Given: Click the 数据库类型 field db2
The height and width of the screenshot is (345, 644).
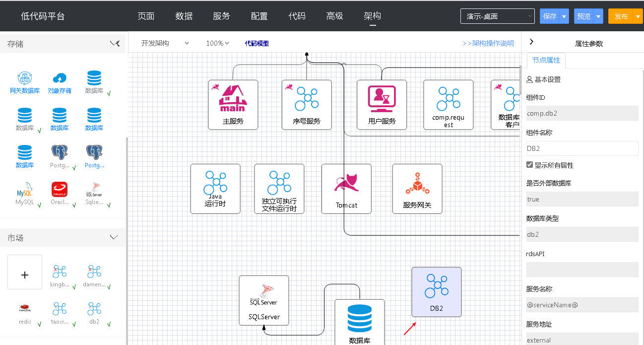Looking at the screenshot, I should [x=582, y=234].
